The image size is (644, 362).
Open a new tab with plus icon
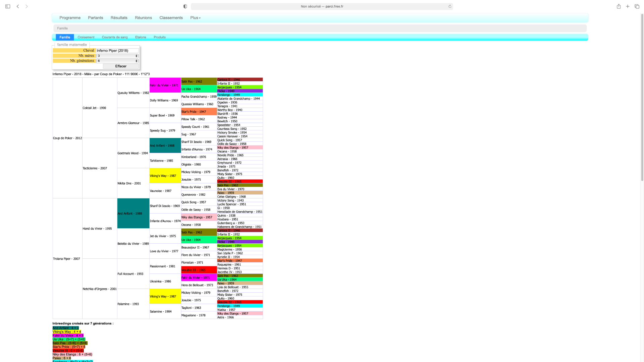coord(628,6)
